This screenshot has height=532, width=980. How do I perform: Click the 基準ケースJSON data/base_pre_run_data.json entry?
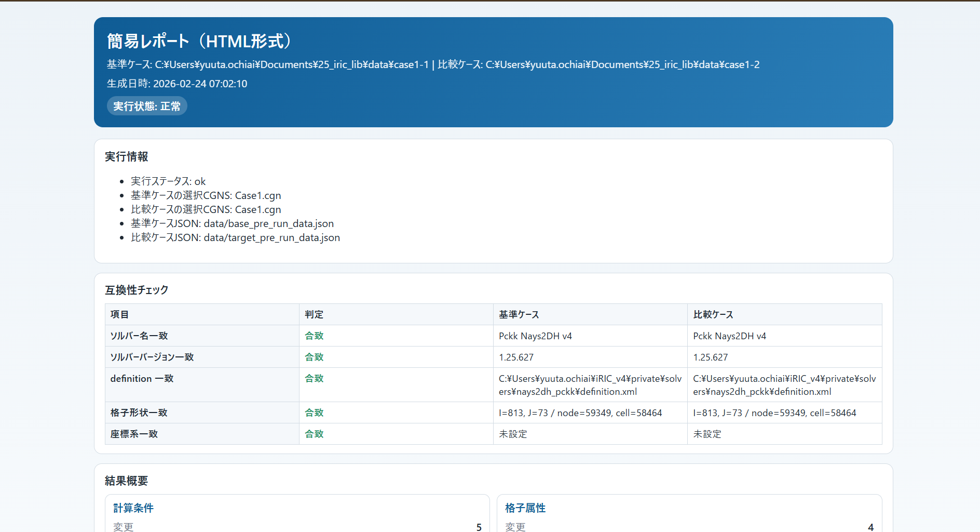pyautogui.click(x=232, y=223)
